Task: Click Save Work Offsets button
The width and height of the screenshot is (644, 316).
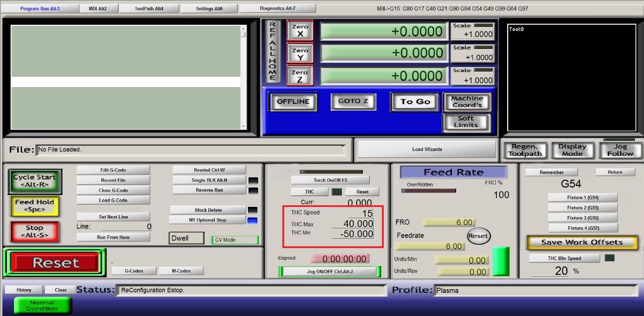Action: 582,242
